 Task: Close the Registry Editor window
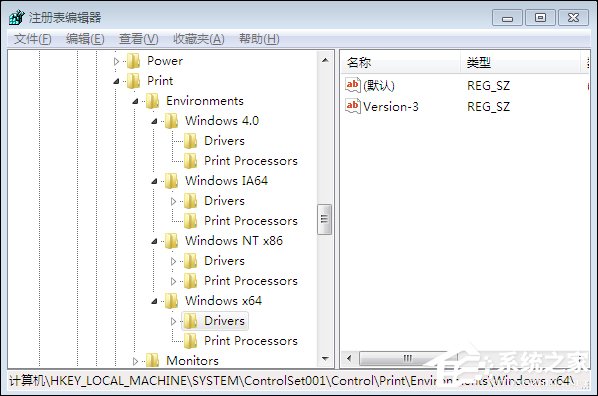point(573,18)
